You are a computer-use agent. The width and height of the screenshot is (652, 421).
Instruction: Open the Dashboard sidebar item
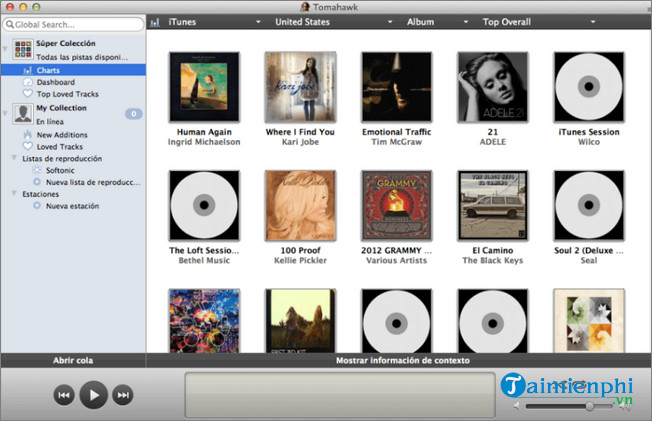57,82
